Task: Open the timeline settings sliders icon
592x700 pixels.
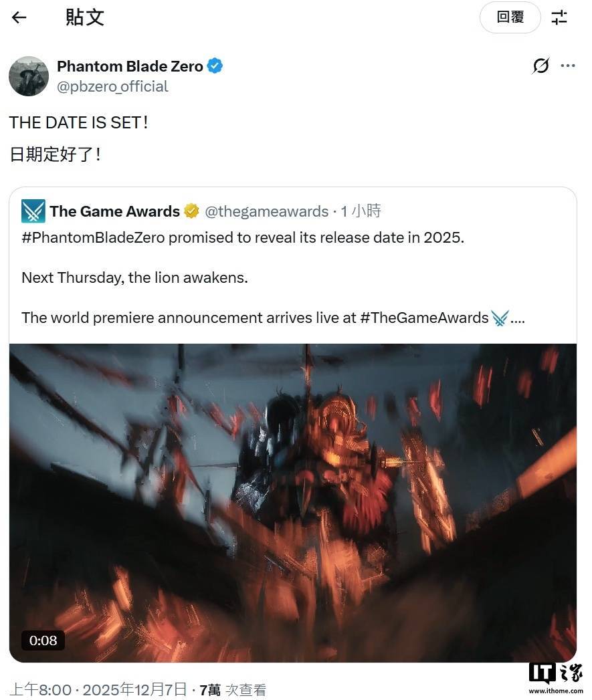Action: [x=559, y=17]
